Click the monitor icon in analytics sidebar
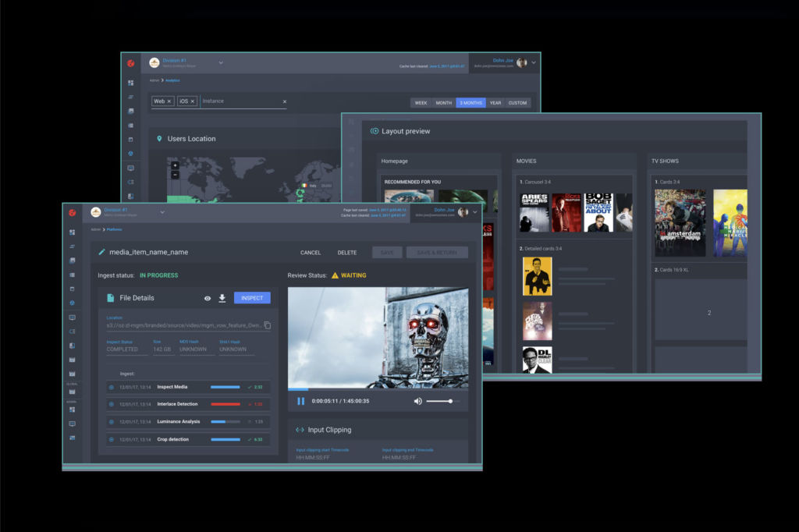Screen dimensions: 799x532 (131, 168)
